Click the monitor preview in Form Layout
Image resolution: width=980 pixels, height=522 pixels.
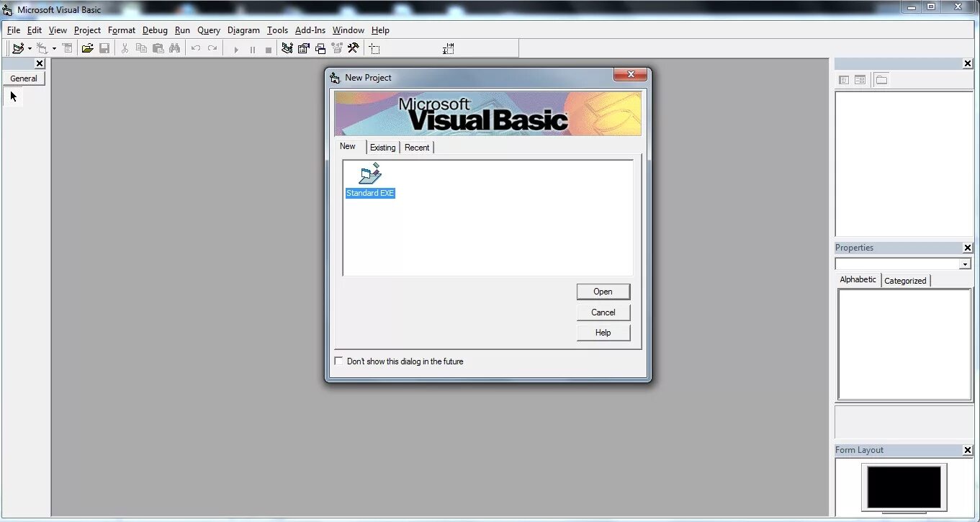tap(904, 488)
